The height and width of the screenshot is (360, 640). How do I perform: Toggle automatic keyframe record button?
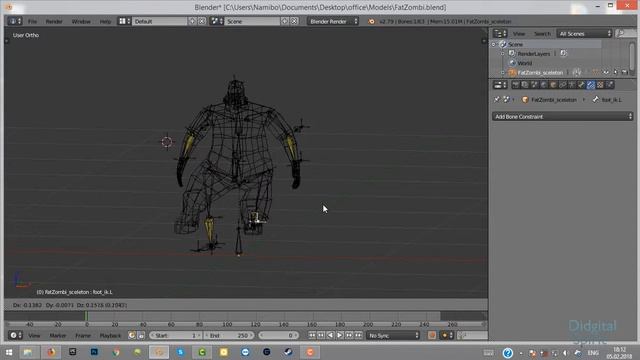point(432,336)
